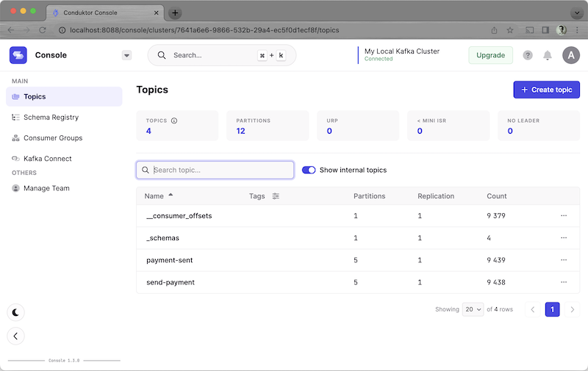The width and height of the screenshot is (588, 371).
Task: Click the browser back arrow
Action: 11,30
